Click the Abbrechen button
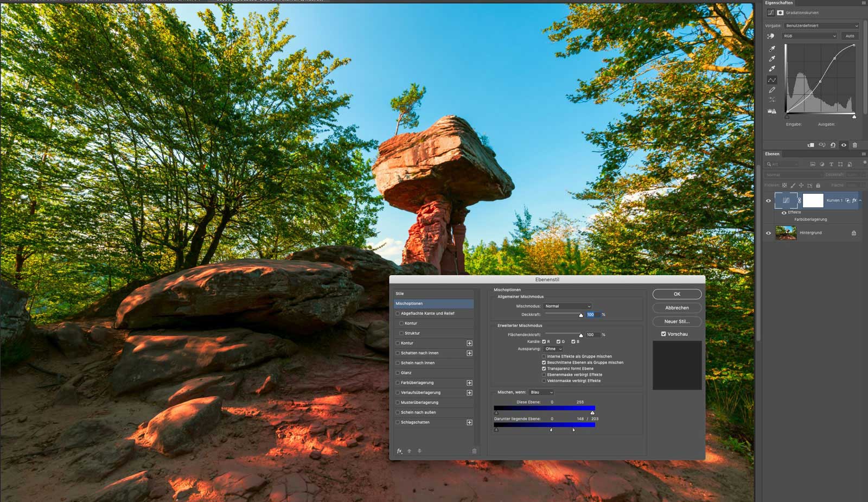Image resolution: width=868 pixels, height=502 pixels. (676, 308)
